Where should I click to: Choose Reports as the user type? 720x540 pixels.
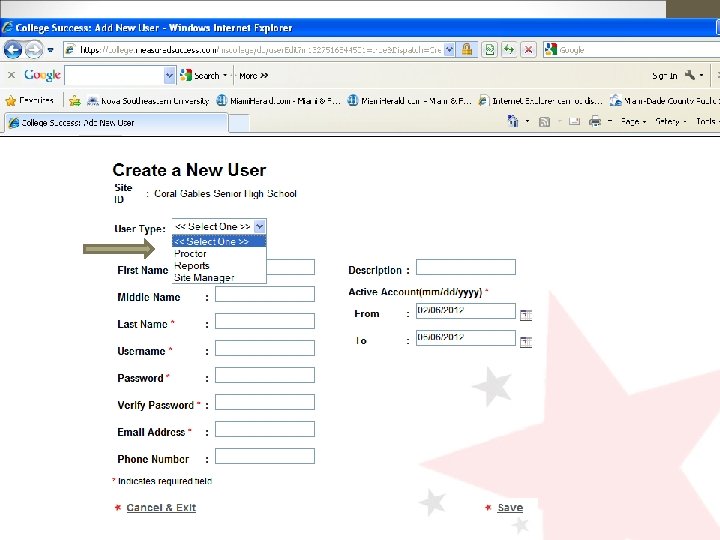(219, 265)
